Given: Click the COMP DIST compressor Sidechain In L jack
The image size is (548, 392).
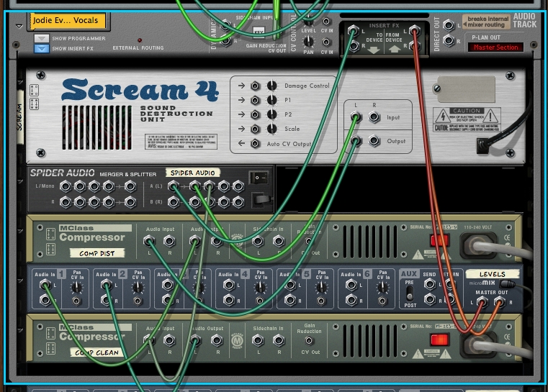Looking at the screenshot, I should [x=258, y=240].
